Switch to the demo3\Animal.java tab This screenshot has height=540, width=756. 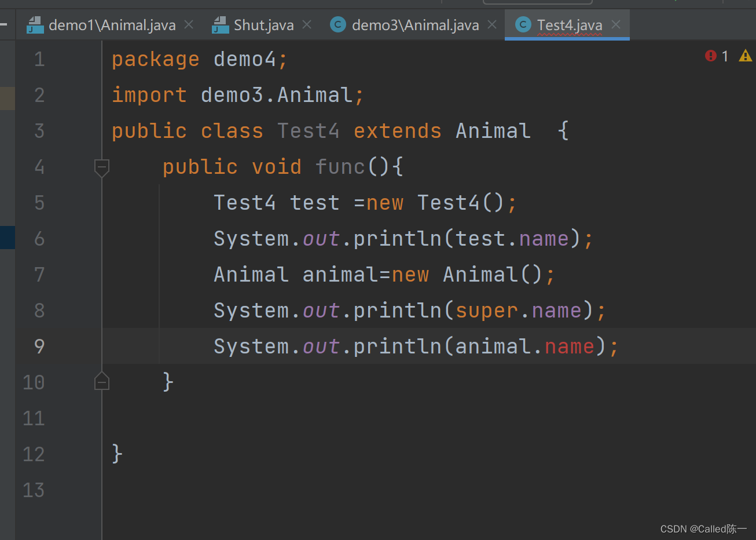(414, 25)
